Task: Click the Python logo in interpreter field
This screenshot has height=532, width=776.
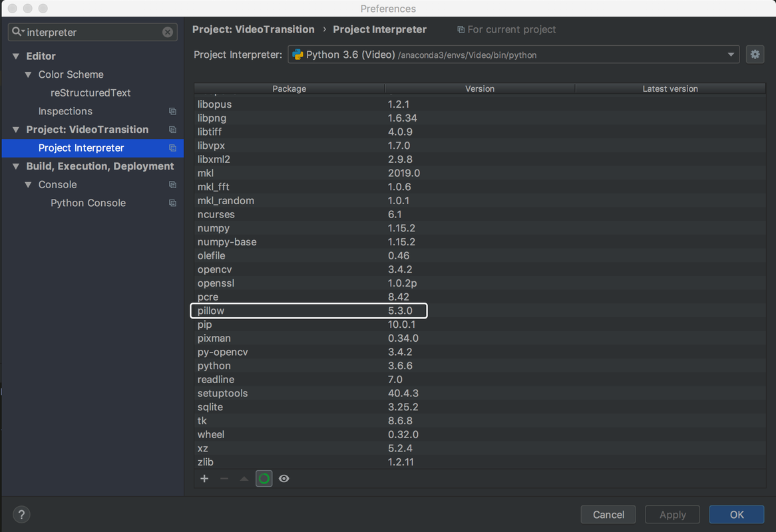Action: tap(297, 55)
